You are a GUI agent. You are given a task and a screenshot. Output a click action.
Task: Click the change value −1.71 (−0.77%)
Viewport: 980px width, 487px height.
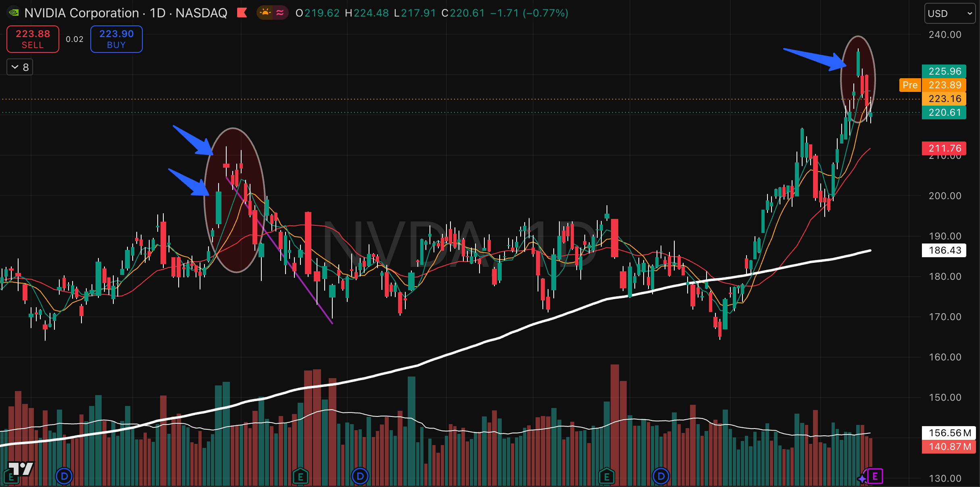pyautogui.click(x=529, y=13)
